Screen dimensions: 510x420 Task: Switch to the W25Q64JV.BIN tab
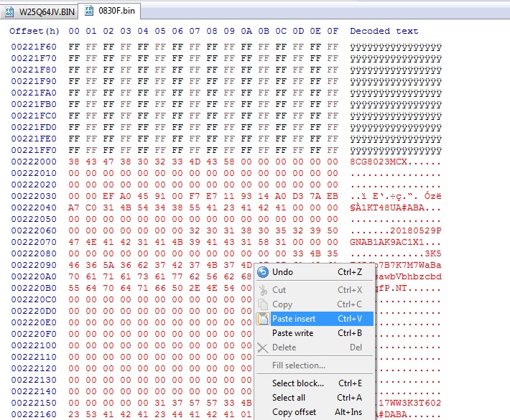41,12
